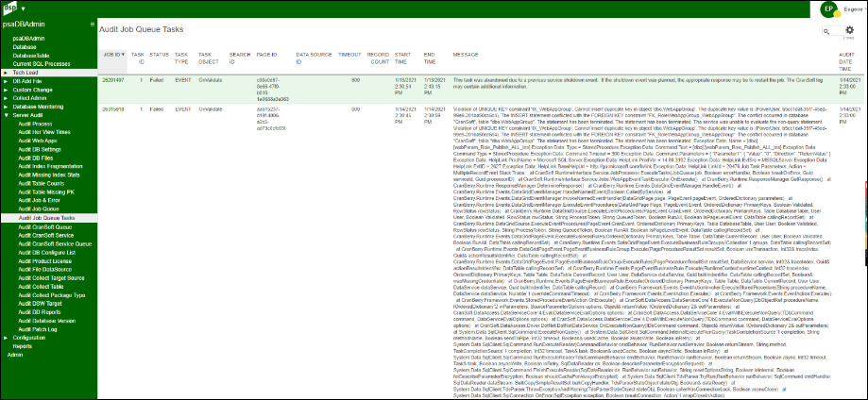Image resolution: width=868 pixels, height=400 pixels.
Task: Open the DatabaseTable menu item
Action: [31, 56]
